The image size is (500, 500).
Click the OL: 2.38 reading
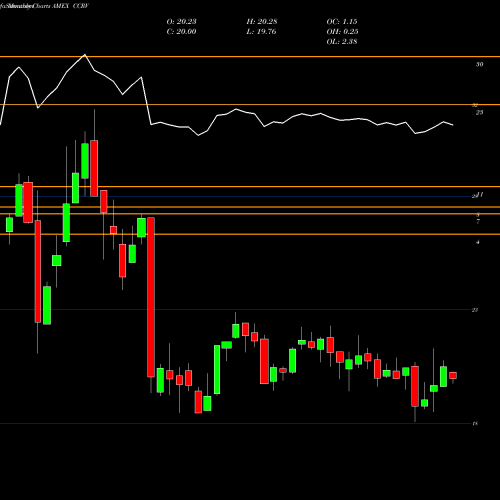(x=342, y=41)
